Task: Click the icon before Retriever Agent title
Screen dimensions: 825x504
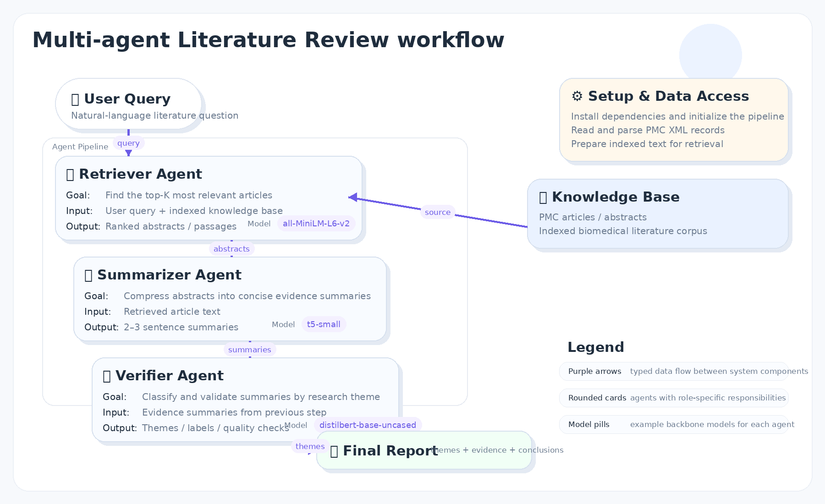Action: point(70,175)
